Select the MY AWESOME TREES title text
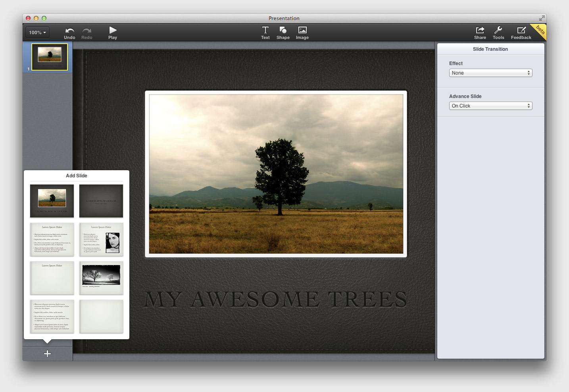Image resolution: width=569 pixels, height=392 pixels. click(x=276, y=300)
